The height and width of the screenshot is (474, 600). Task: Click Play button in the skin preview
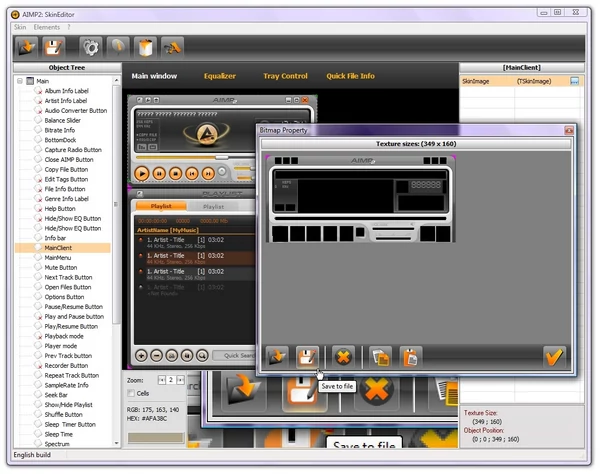click(x=142, y=174)
